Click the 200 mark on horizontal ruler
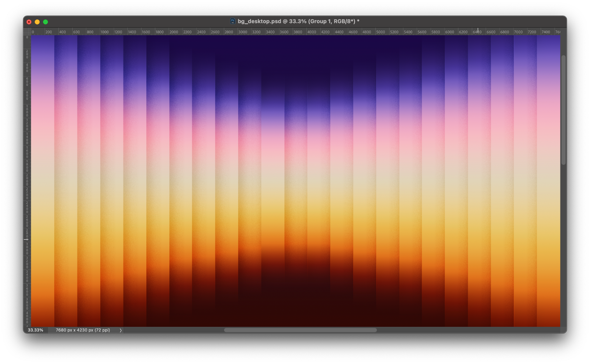 (x=49, y=32)
